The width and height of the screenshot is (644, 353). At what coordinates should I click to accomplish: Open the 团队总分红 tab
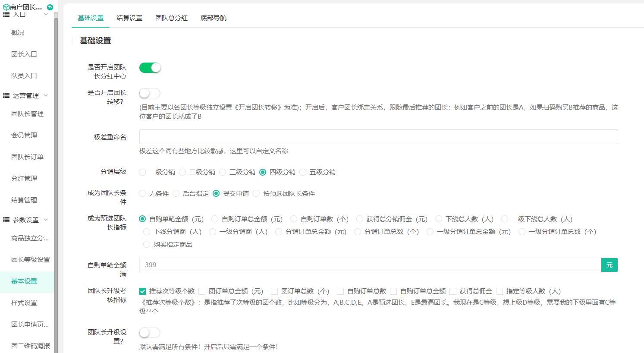tap(171, 19)
